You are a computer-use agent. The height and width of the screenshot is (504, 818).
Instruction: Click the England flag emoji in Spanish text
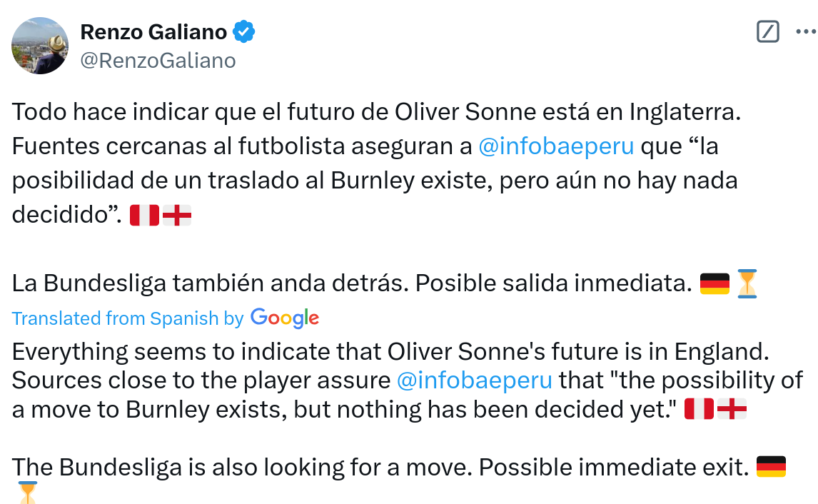pos(177,215)
